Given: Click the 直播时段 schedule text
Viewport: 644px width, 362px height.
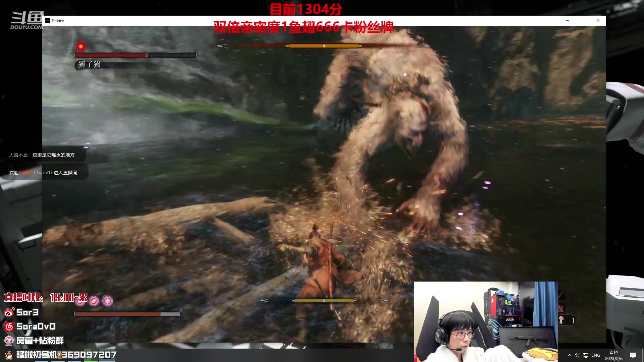Looking at the screenshot, I should tap(46, 297).
